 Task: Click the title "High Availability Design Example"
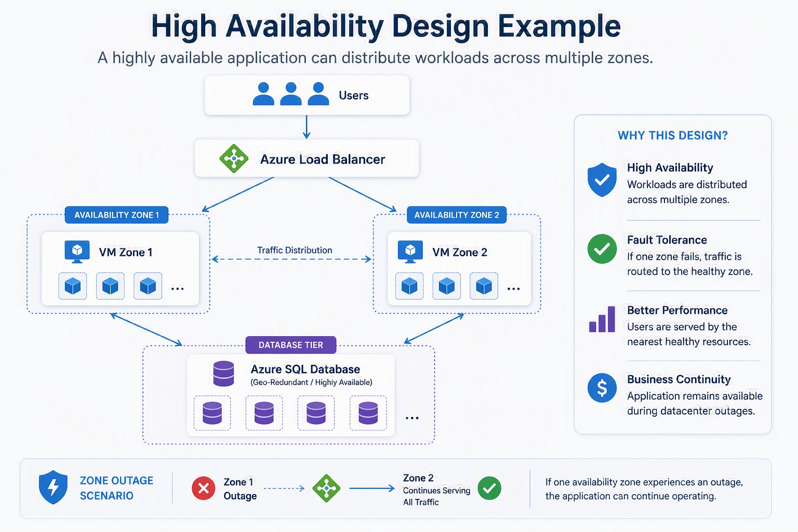(385, 26)
